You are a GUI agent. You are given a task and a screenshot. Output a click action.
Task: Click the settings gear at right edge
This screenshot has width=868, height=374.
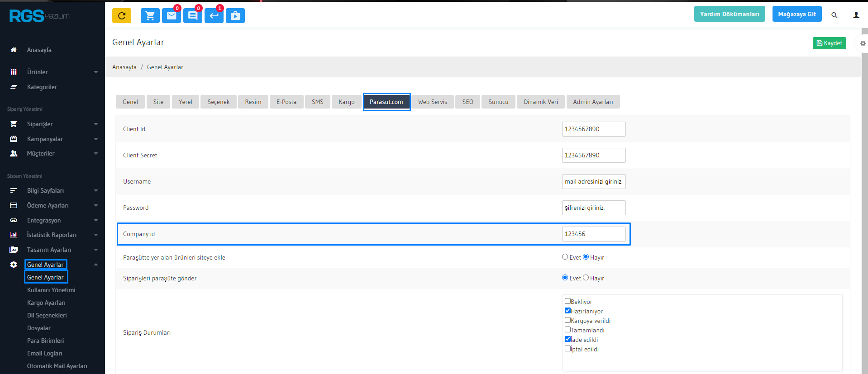click(863, 43)
